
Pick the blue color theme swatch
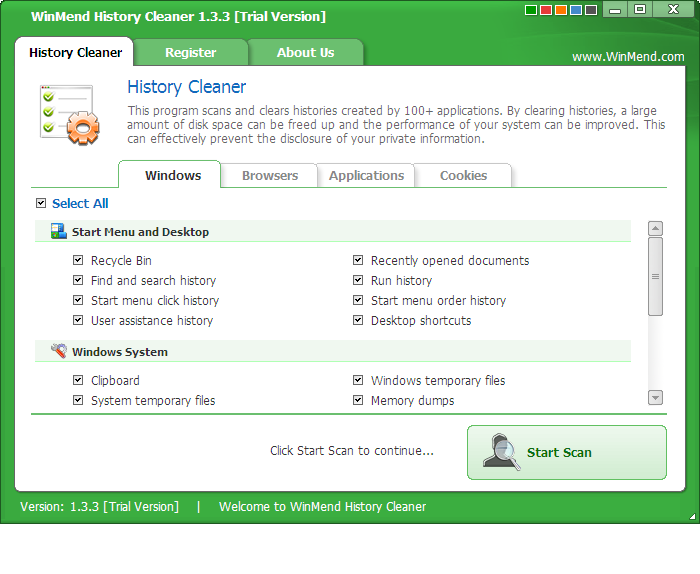pos(576,11)
